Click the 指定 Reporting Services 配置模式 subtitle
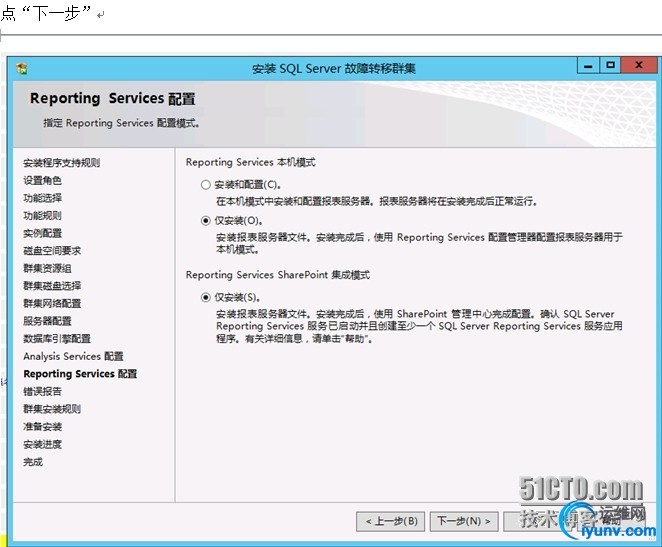The image size is (662, 547). 121,123
